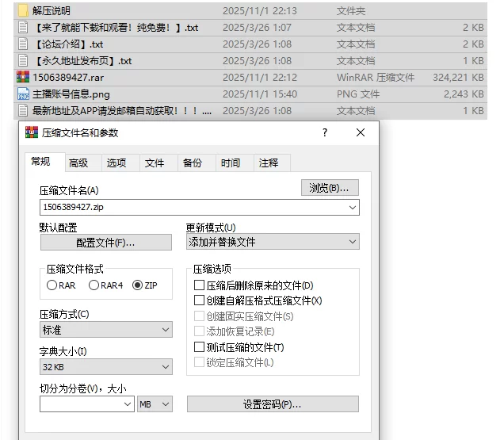Click the 【论坛介绍】.txt file icon
504x440 pixels.
click(23, 44)
